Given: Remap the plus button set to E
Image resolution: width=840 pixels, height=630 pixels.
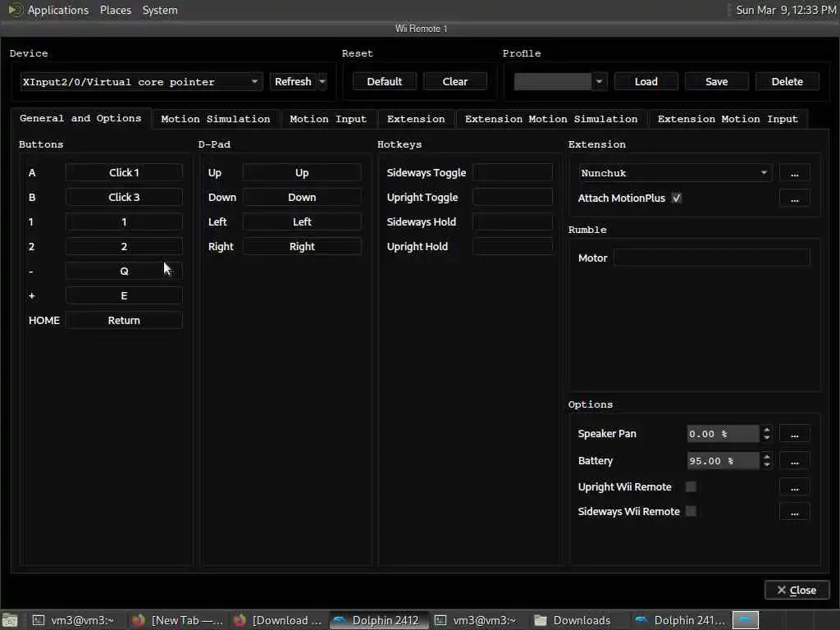Looking at the screenshot, I should 124,295.
